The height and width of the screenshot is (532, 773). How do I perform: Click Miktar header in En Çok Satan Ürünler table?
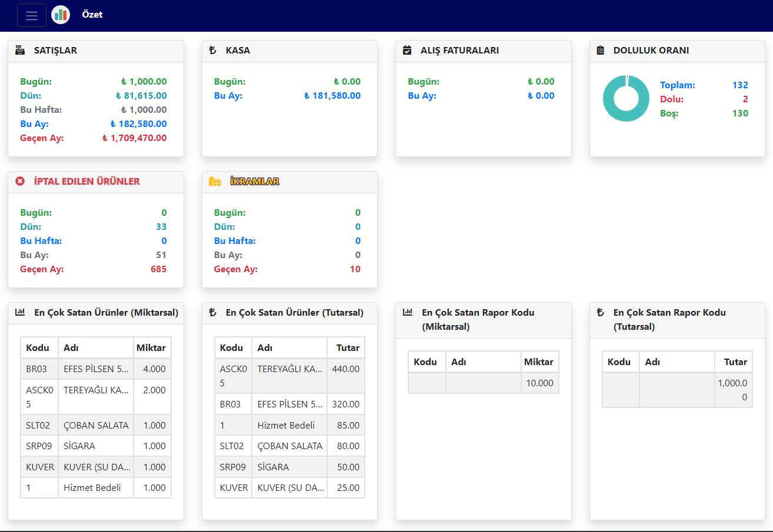point(151,348)
